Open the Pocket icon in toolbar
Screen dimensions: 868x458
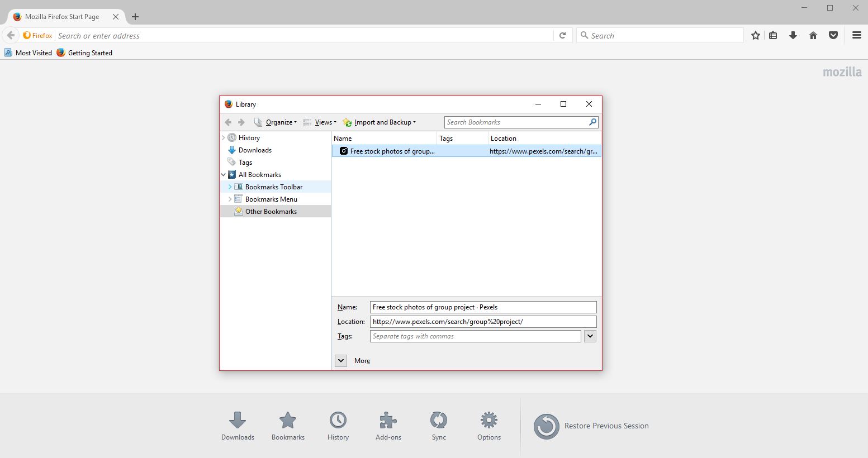(x=833, y=35)
